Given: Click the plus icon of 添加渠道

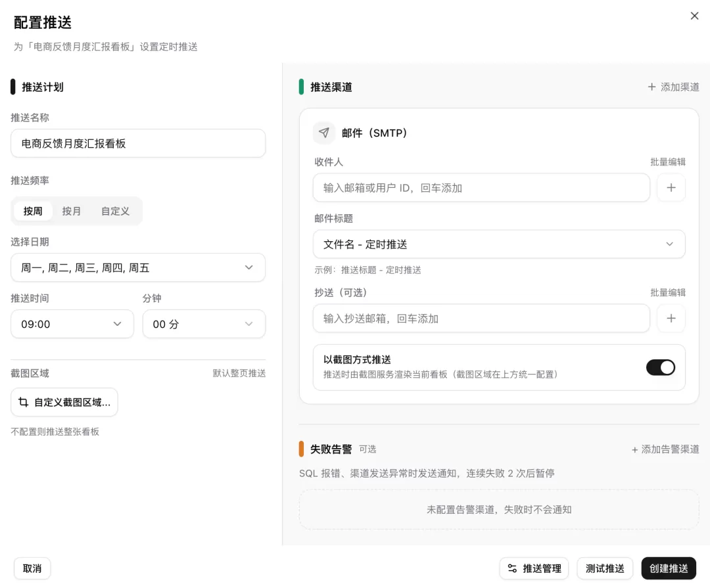Looking at the screenshot, I should click(651, 87).
